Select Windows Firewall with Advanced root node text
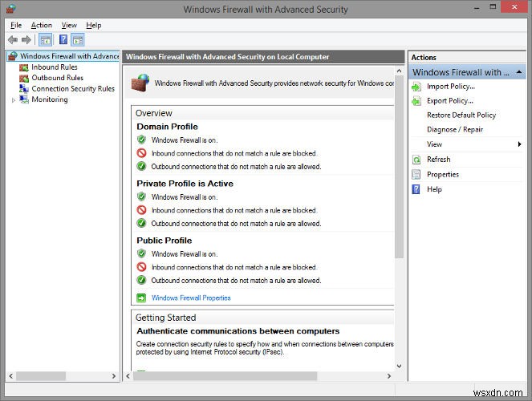 click(69, 56)
